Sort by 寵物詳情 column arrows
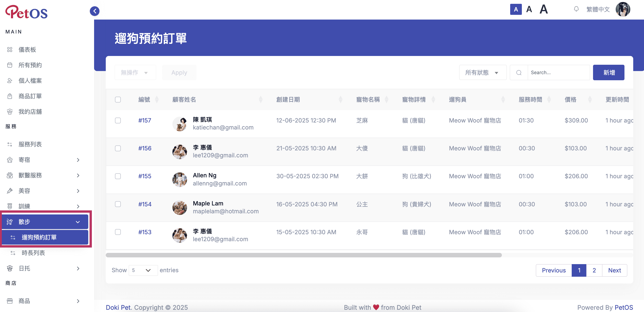644x312 pixels. (x=433, y=100)
